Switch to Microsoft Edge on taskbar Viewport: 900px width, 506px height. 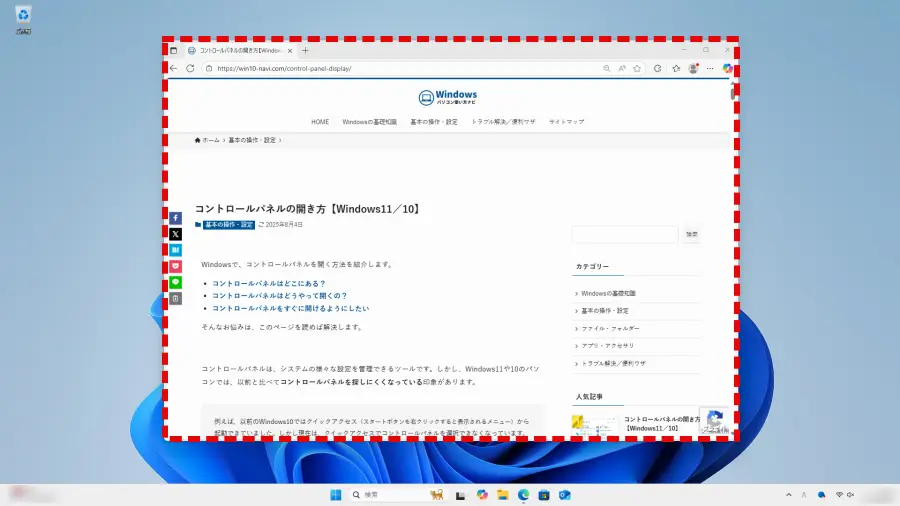pos(523,495)
